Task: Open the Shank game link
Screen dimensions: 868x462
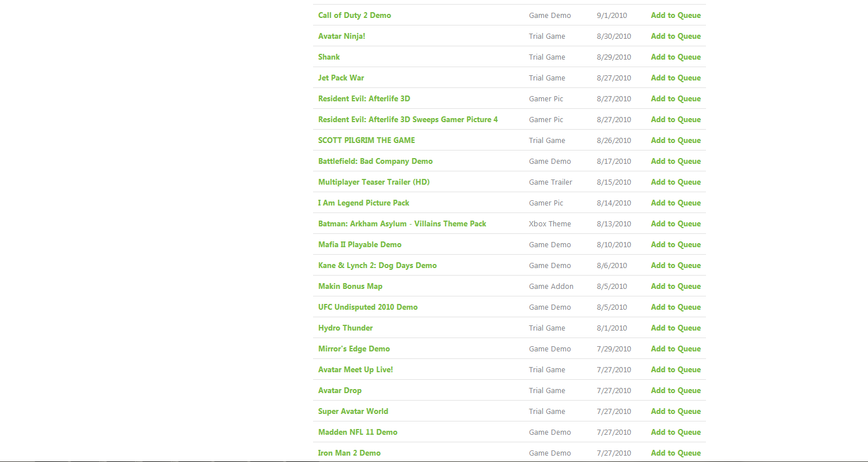Action: 329,57
